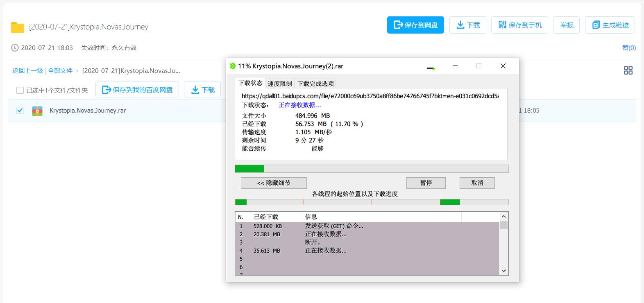Click 保存到网盘 blue button

(415, 25)
